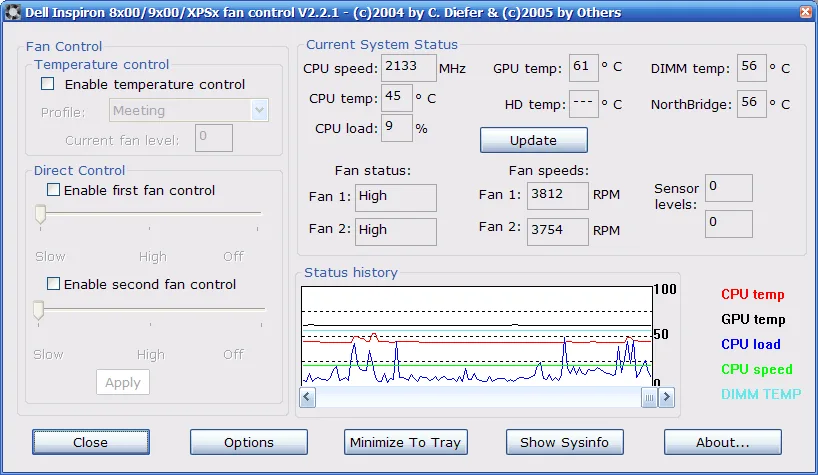
Task: Click the CPU speed value field
Action: click(409, 68)
